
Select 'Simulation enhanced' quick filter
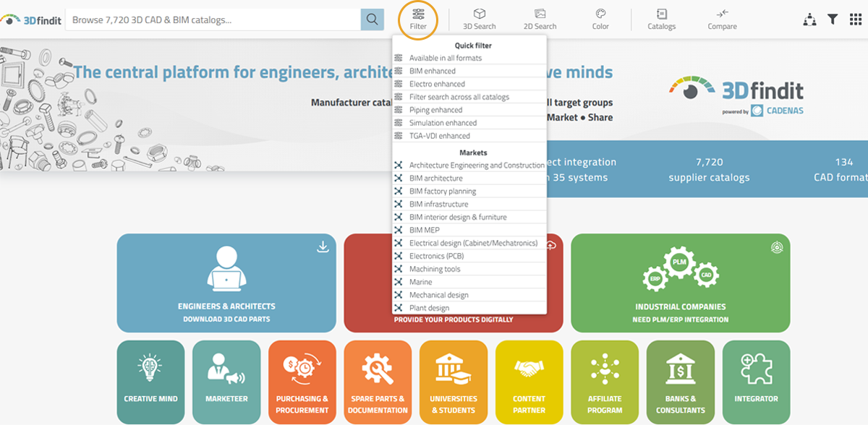pos(469,123)
